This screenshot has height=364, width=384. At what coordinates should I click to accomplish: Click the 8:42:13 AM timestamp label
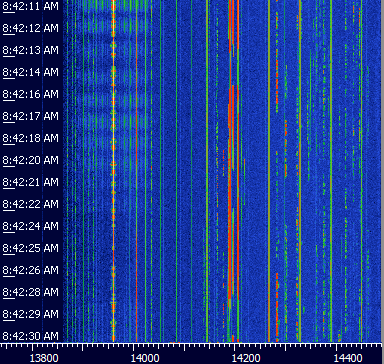(x=31, y=50)
